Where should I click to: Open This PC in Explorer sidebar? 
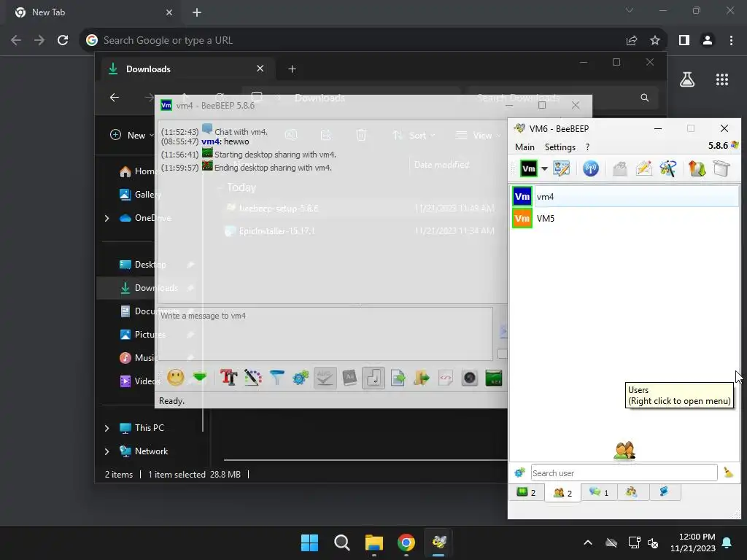142,427
